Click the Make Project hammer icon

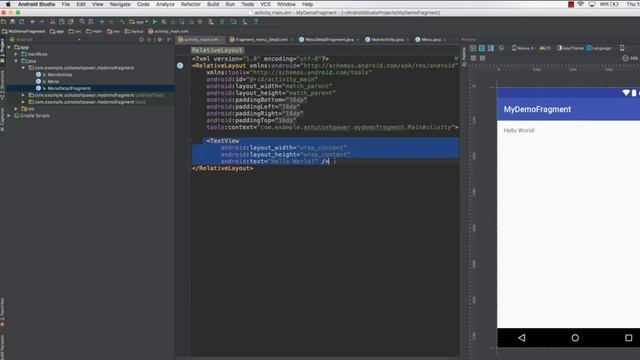pos(122,22)
